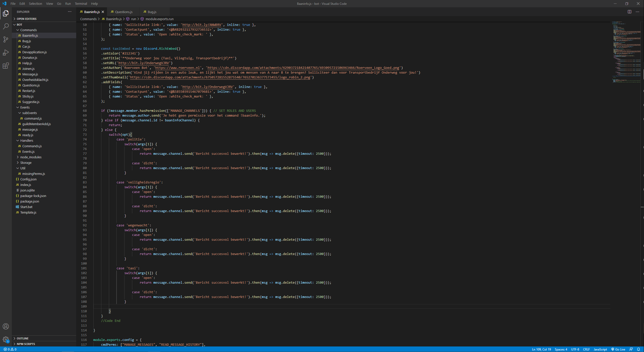Expand the node_modules folder
Viewport: 644px width, 352px height.
pos(31,157)
